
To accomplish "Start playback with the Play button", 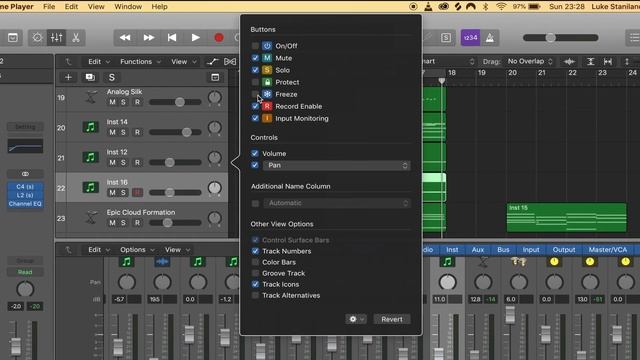I will [196, 38].
